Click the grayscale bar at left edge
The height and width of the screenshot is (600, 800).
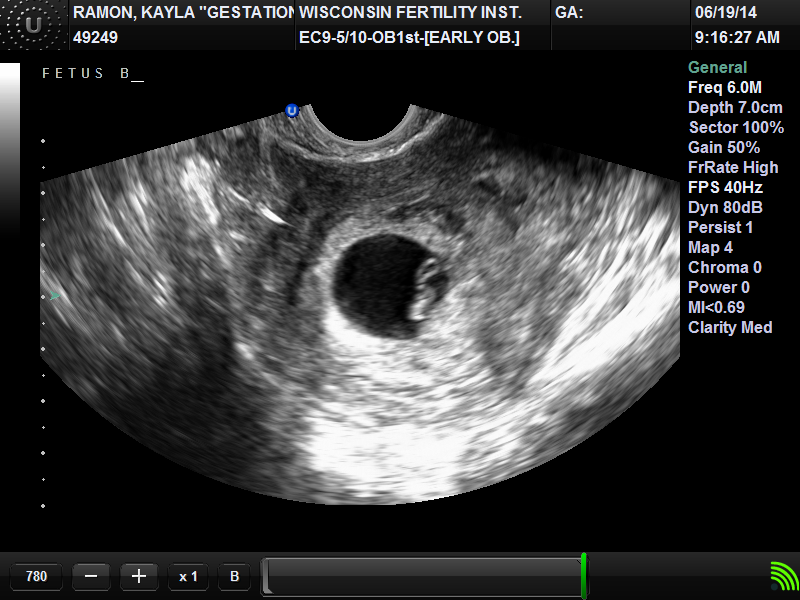tap(10, 153)
